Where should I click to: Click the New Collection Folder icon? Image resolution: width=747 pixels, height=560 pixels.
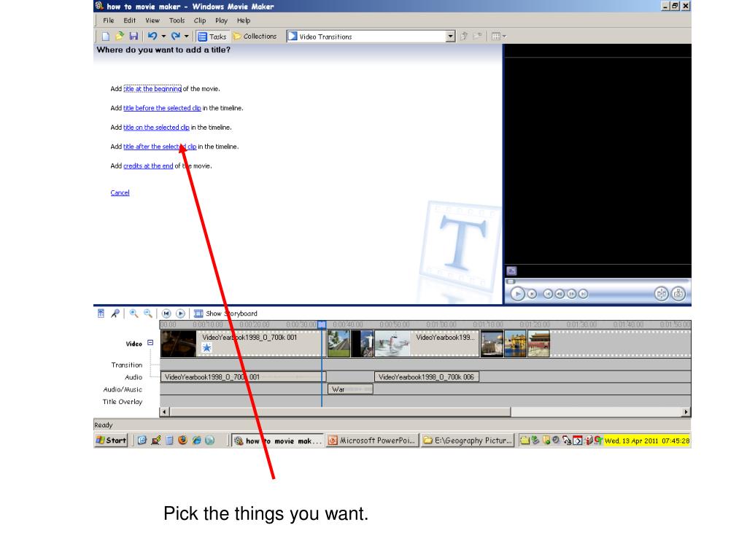pos(477,36)
